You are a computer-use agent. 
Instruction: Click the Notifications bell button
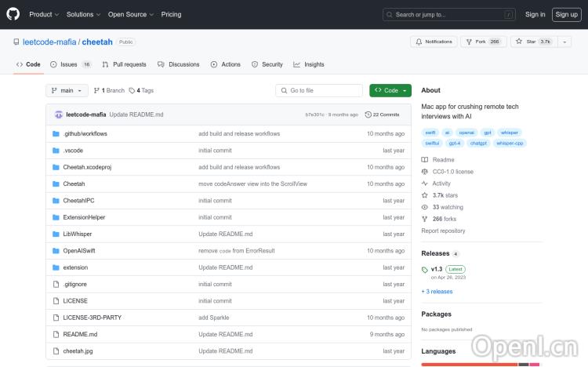click(x=434, y=42)
